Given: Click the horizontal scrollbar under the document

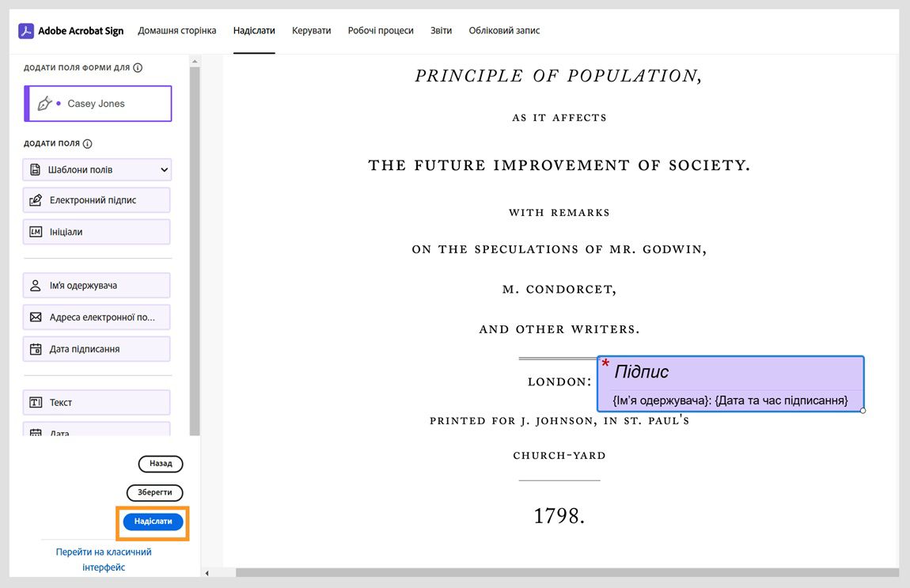Looking at the screenshot, I should [567, 573].
